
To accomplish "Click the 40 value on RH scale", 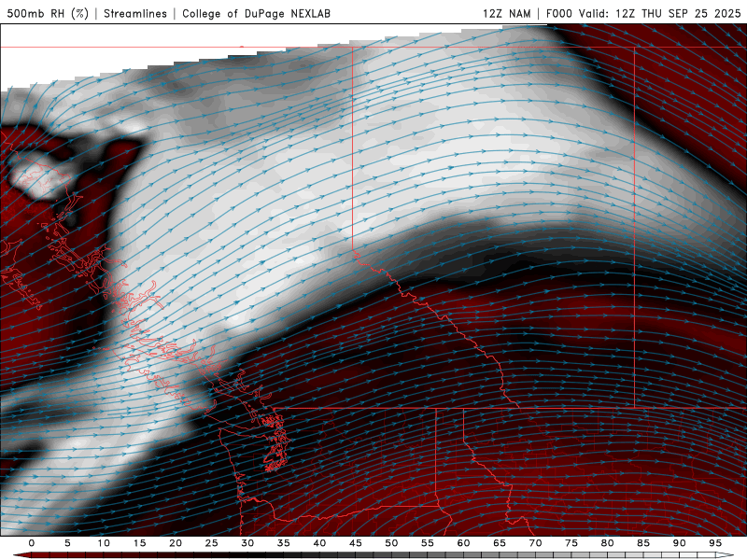I will point(319,543).
